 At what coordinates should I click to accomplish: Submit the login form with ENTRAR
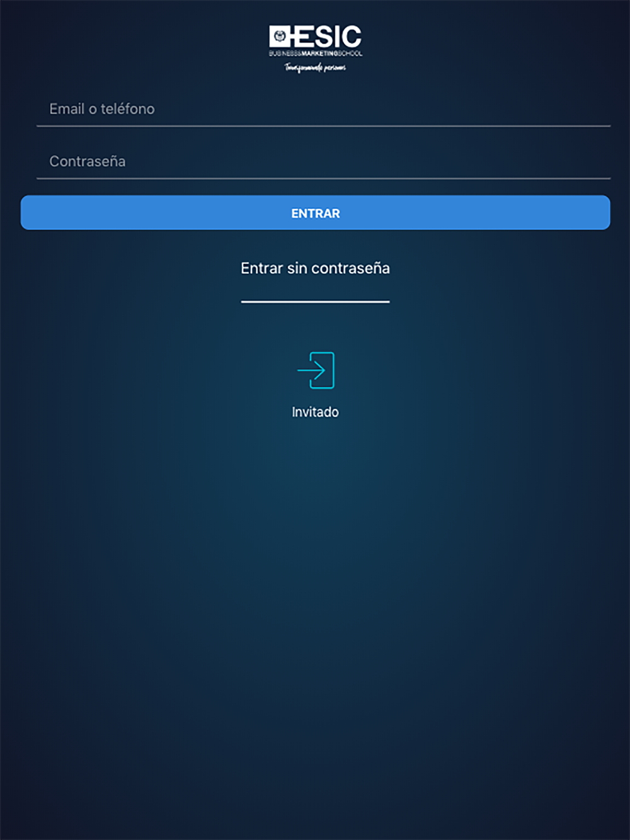pos(316,213)
